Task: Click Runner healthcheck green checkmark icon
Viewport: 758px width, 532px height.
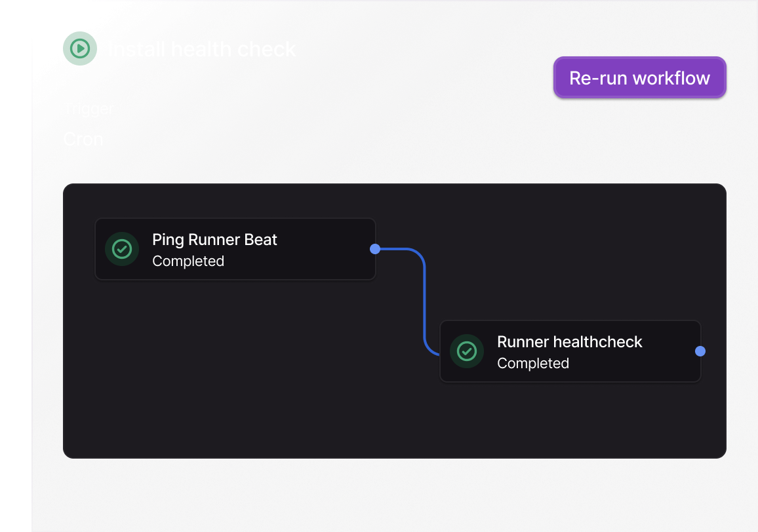Action: (x=467, y=351)
